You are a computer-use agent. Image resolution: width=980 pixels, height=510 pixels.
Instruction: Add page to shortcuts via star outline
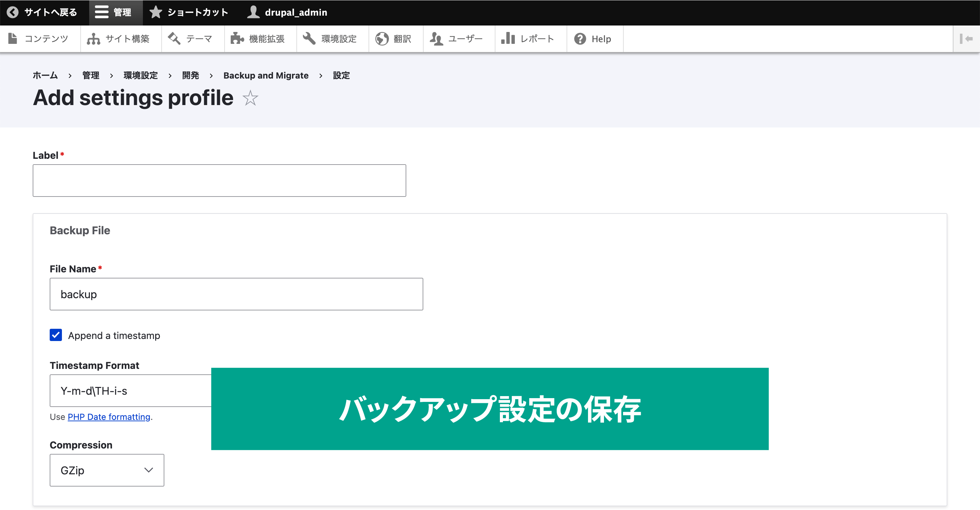[250, 98]
